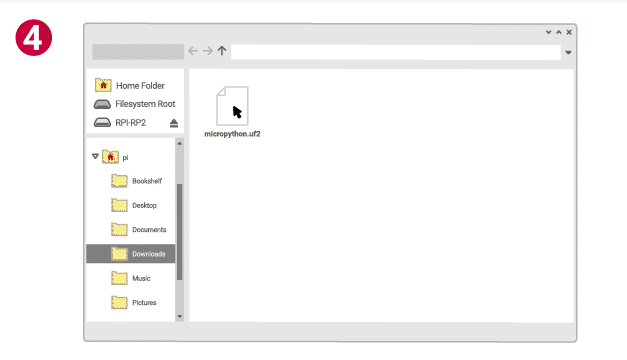This screenshot has height=360, width=627.
Task: Select the Downloads folder icon in tree
Action: coord(119,254)
